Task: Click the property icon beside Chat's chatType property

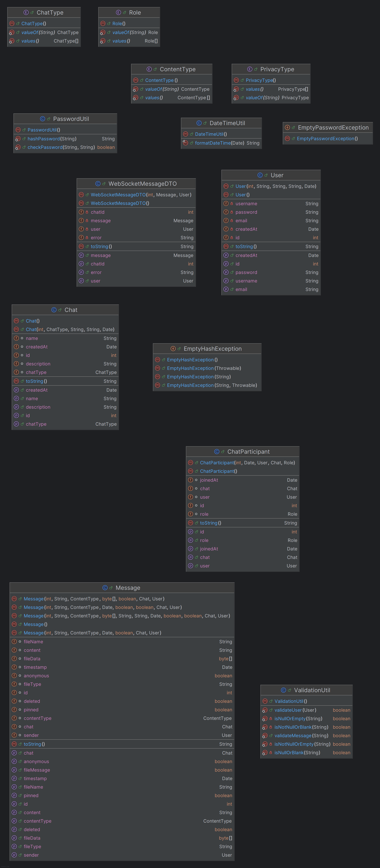Action: point(16,424)
